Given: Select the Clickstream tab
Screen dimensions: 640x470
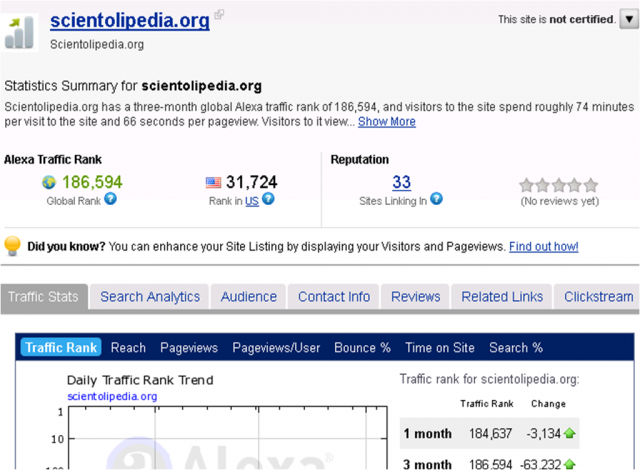Looking at the screenshot, I should click(598, 297).
